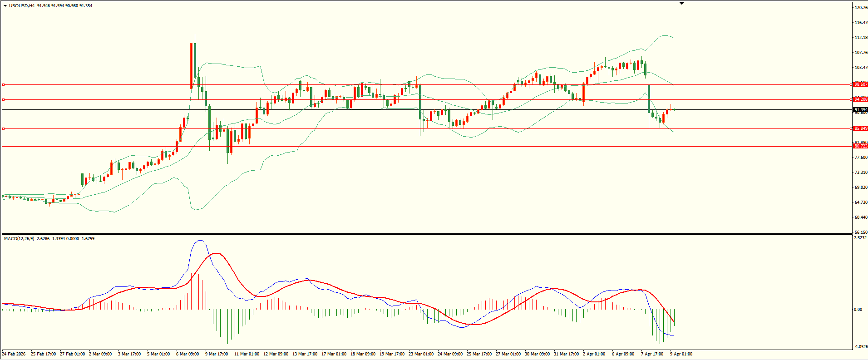Screen dimensions: 868x360
Task: Click the red 98.507 price label
Action: [860, 84]
